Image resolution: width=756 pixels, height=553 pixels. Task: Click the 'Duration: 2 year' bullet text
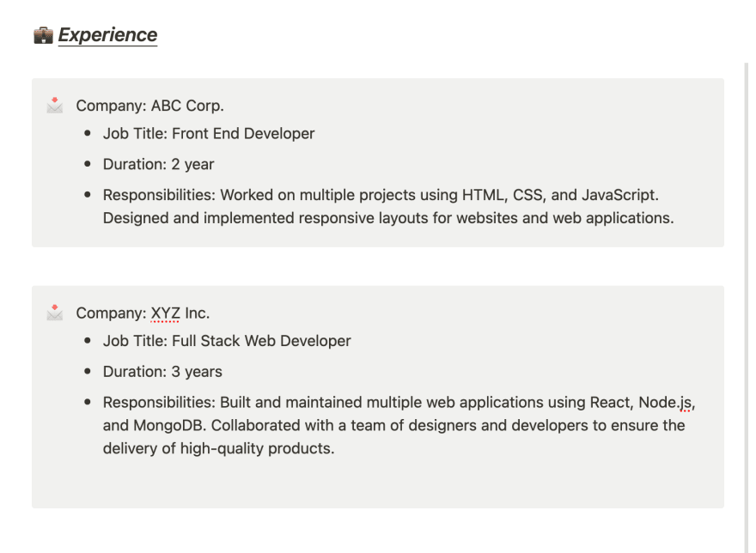point(158,164)
